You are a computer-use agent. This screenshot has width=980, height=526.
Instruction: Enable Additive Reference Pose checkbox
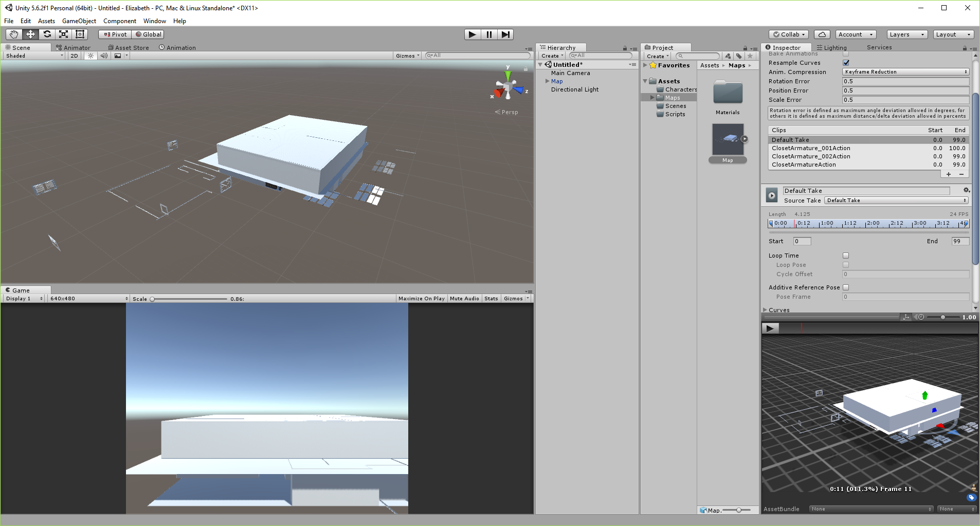click(x=846, y=287)
